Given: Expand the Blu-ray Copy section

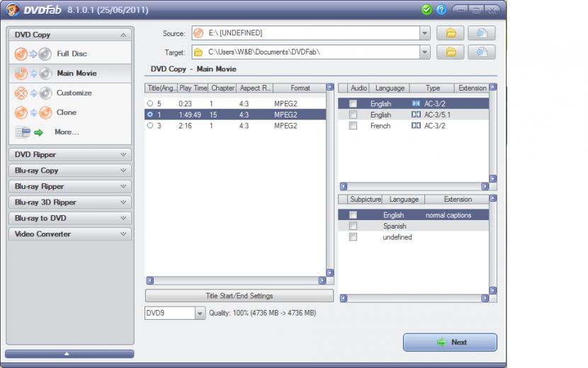Looking at the screenshot, I should pos(70,171).
